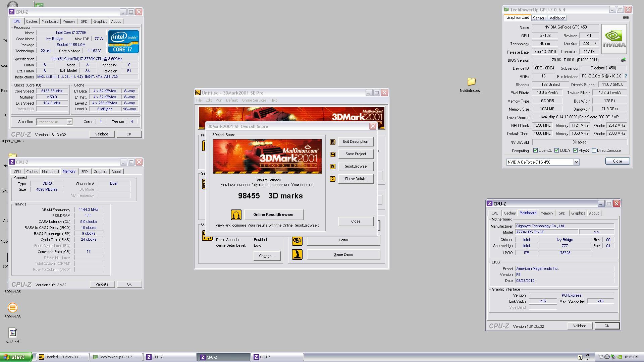The width and height of the screenshot is (644, 362).
Task: Click the Show Details button
Action: tap(356, 179)
